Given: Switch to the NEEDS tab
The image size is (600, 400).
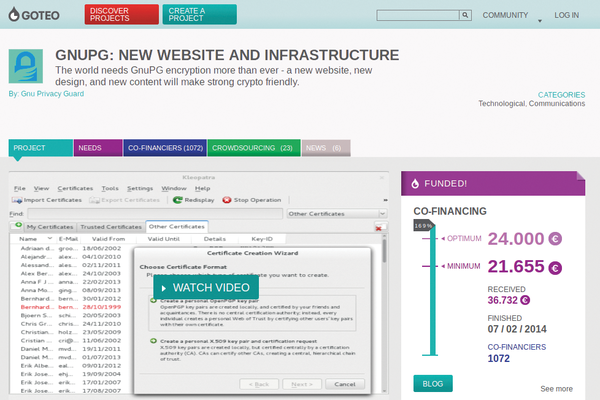Looking at the screenshot, I should click(x=98, y=148).
